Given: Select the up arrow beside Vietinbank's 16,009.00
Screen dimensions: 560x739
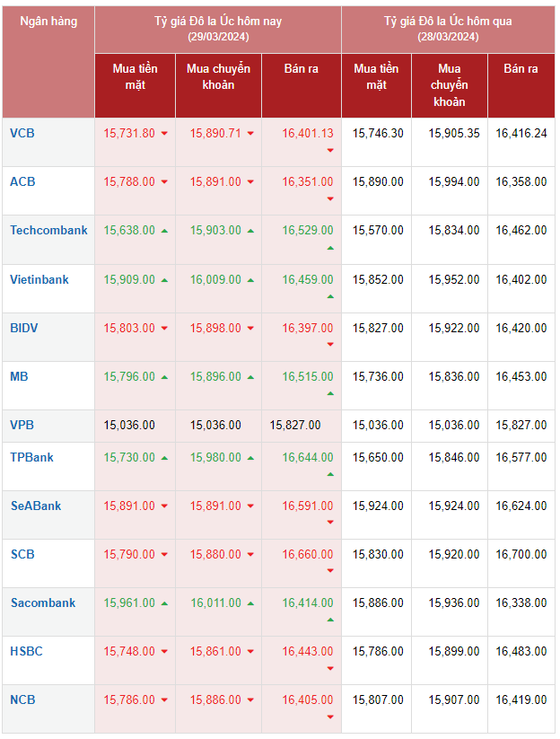Looking at the screenshot, I should pyautogui.click(x=250, y=280).
